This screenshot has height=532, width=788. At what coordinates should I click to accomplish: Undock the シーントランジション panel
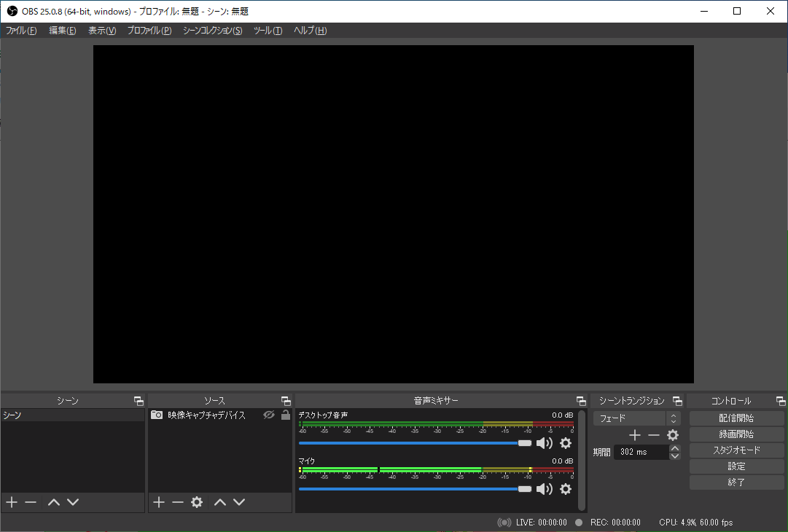point(677,401)
